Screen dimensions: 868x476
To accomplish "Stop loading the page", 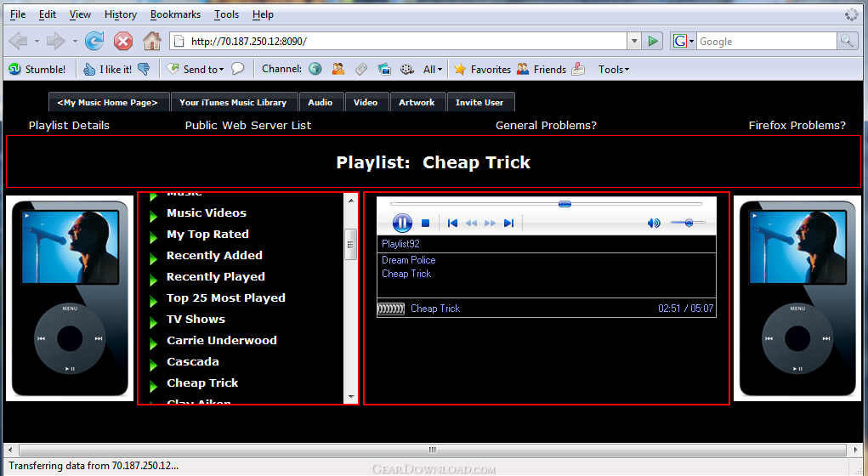I will (123, 41).
